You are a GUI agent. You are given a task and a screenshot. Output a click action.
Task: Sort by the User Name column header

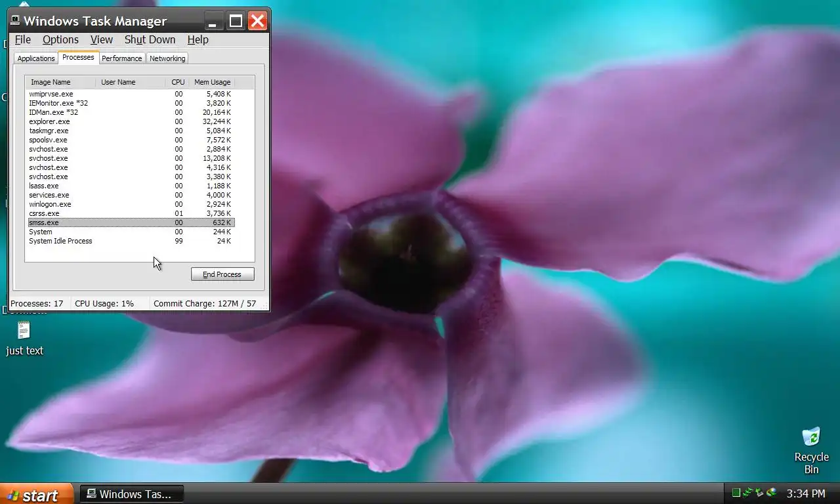click(131, 82)
